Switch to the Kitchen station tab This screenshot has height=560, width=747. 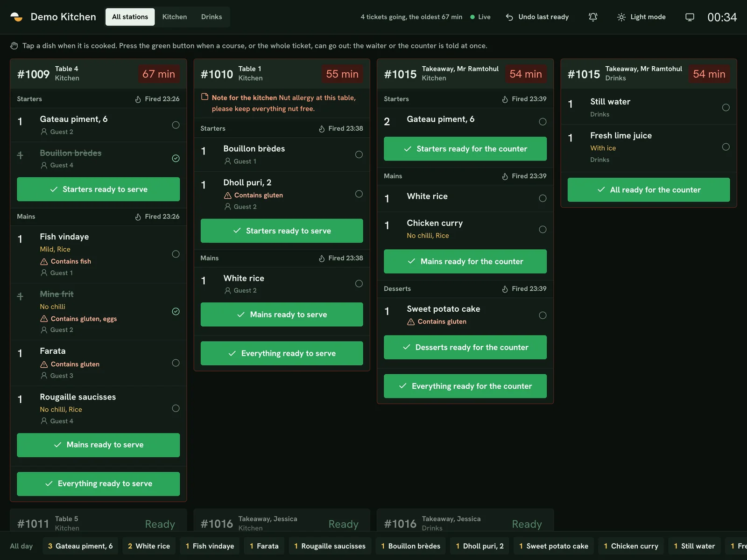click(175, 17)
